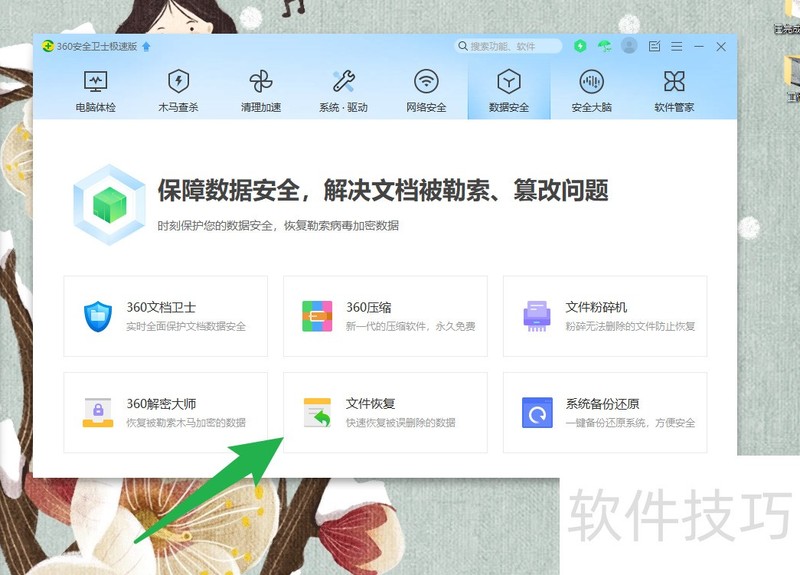Open 系统备份还原 restore icon
The width and height of the screenshot is (800, 575).
[x=537, y=412]
